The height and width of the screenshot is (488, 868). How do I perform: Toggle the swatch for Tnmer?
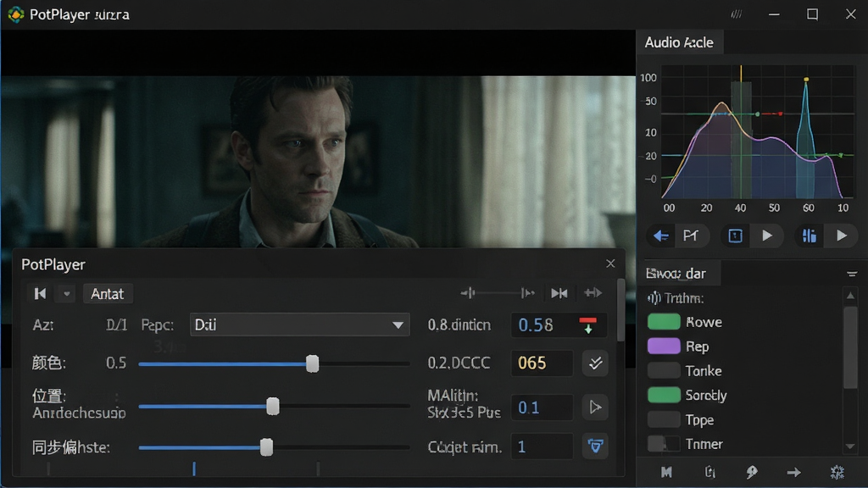[664, 444]
